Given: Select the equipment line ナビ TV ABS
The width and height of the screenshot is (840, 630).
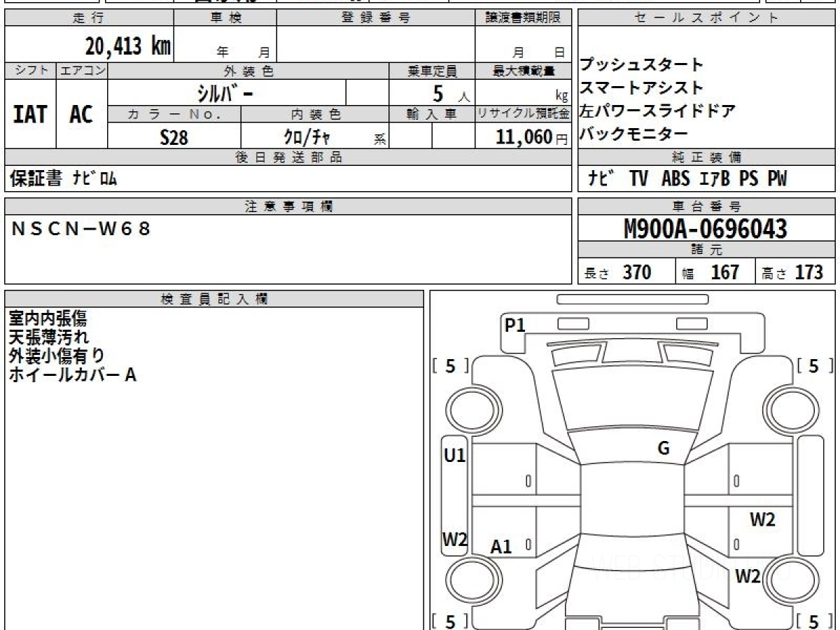Looking at the screenshot, I should click(x=688, y=179).
